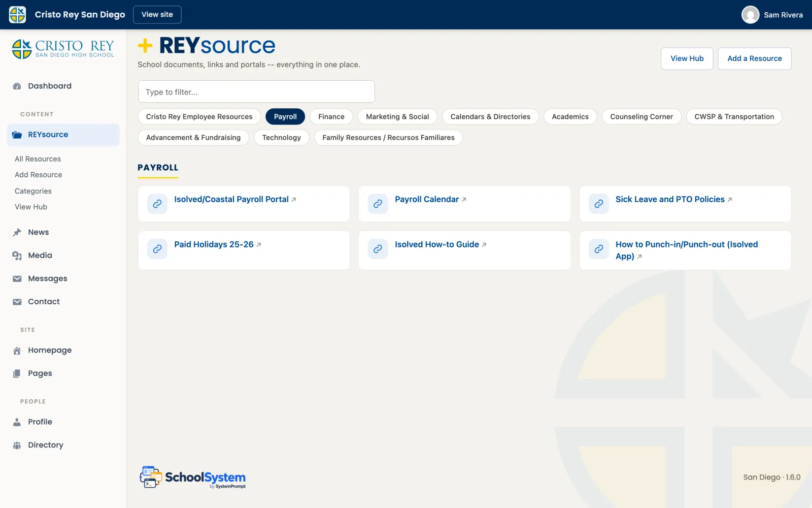Screen dimensions: 812x508
Task: Click the View Hub button
Action: 687,59
